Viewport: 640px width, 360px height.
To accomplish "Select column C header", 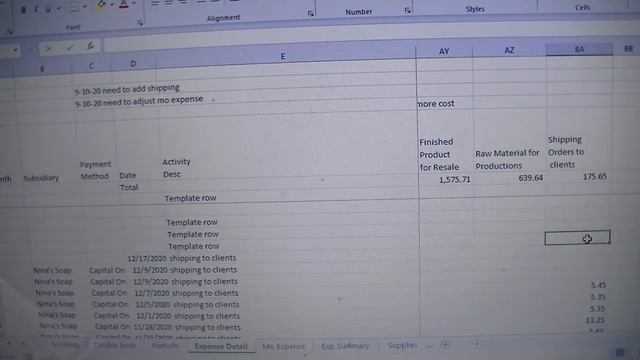I will (x=91, y=66).
